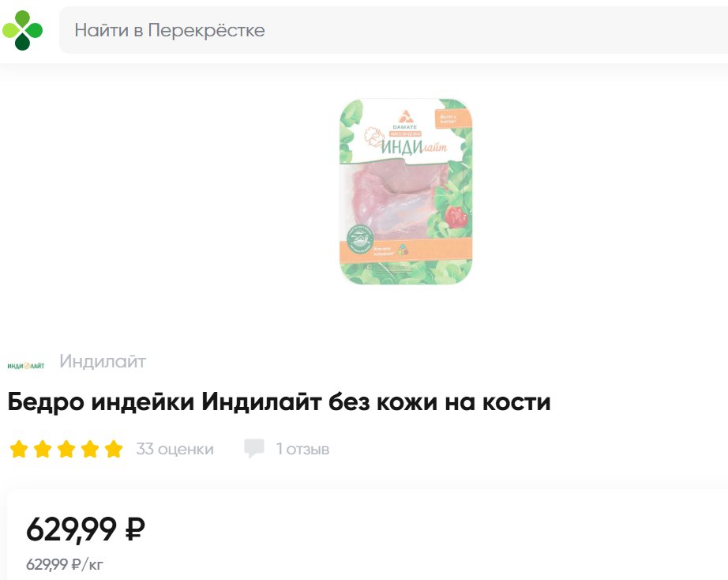The height and width of the screenshot is (580, 728).
Task: Focus the 'Найти в Перекрёстке' search field
Action: coord(393,30)
